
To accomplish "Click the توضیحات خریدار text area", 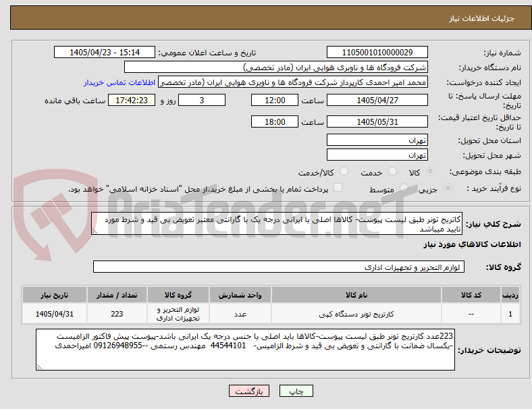I will pyautogui.click(x=245, y=350).
